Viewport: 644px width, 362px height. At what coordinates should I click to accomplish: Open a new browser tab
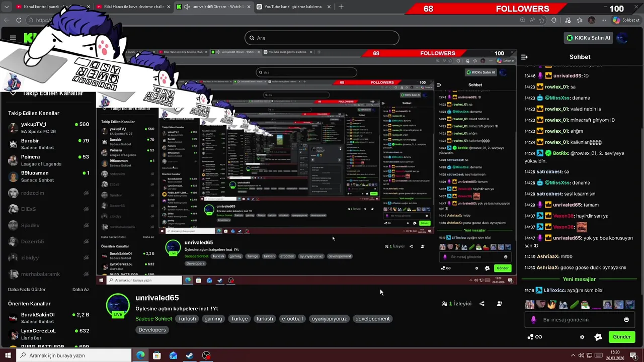pyautogui.click(x=341, y=7)
